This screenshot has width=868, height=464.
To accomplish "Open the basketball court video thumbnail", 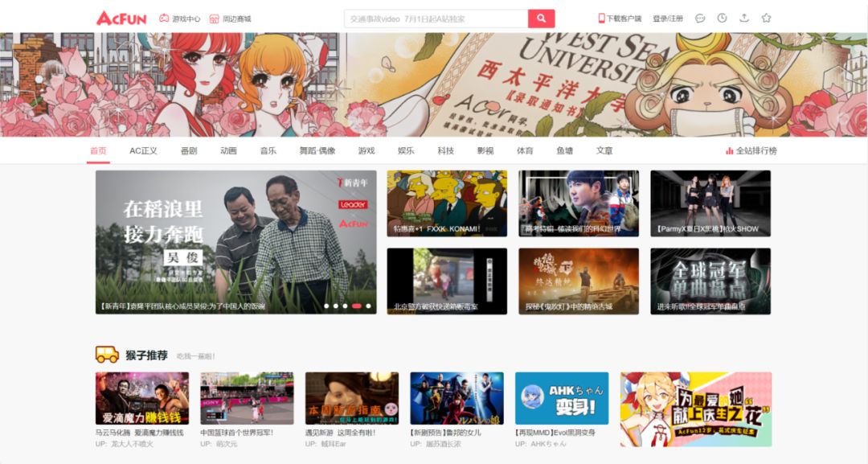I will pos(247,398).
